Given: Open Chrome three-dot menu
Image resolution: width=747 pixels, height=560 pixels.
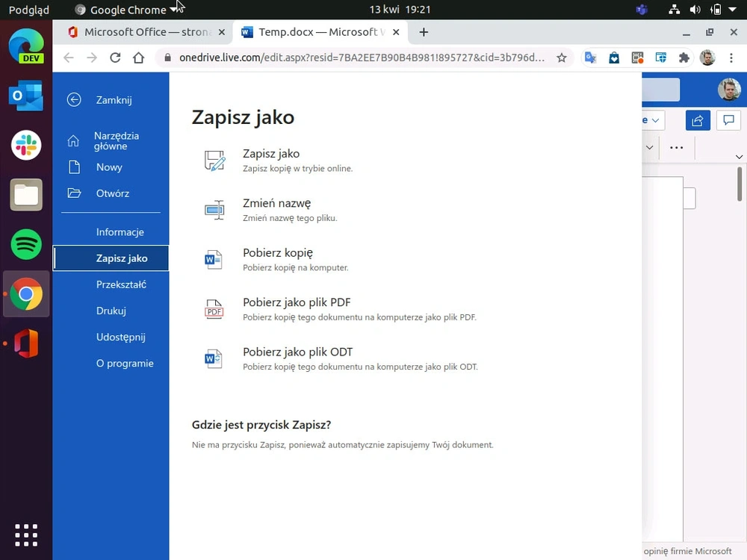Looking at the screenshot, I should (731, 57).
